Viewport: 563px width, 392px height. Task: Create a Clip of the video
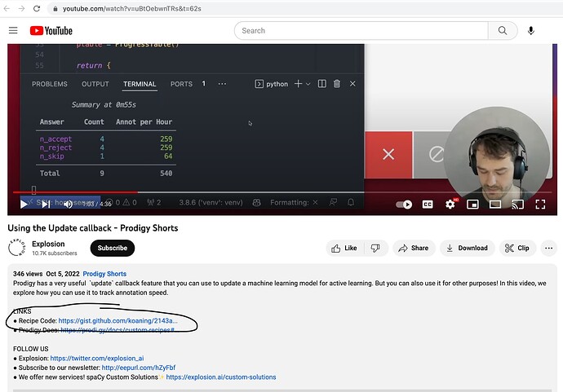517,249
